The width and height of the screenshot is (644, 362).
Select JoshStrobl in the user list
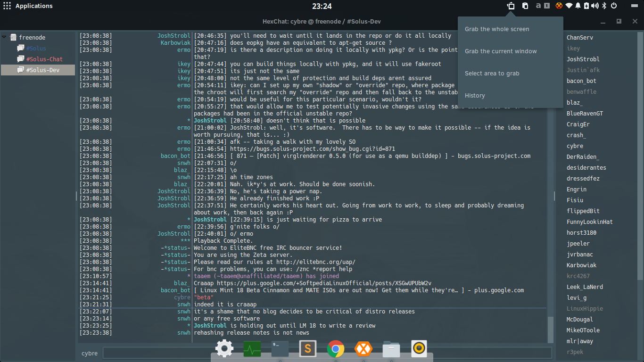[x=583, y=59]
